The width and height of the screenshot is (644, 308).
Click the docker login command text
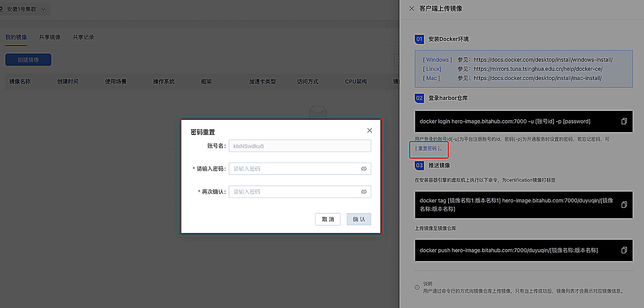click(505, 121)
